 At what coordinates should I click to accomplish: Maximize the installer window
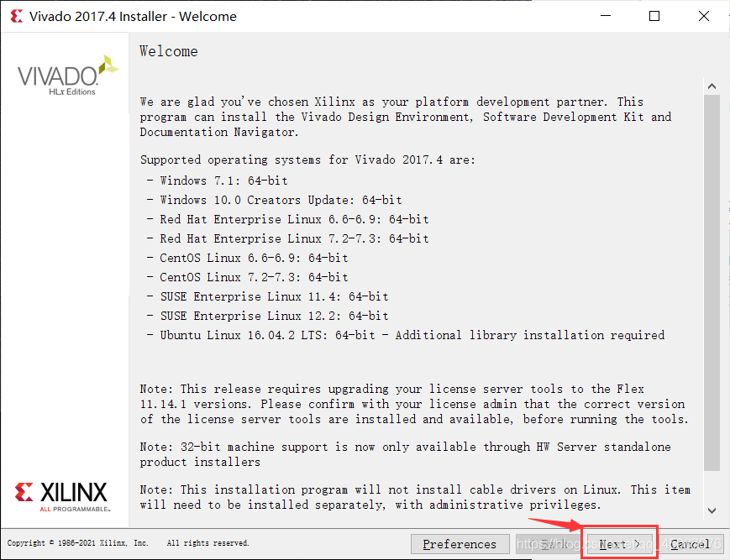pos(654,16)
